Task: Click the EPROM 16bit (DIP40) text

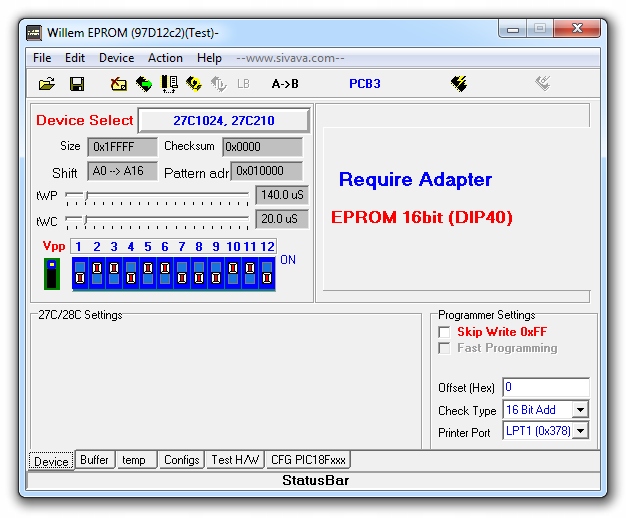Action: tap(421, 217)
